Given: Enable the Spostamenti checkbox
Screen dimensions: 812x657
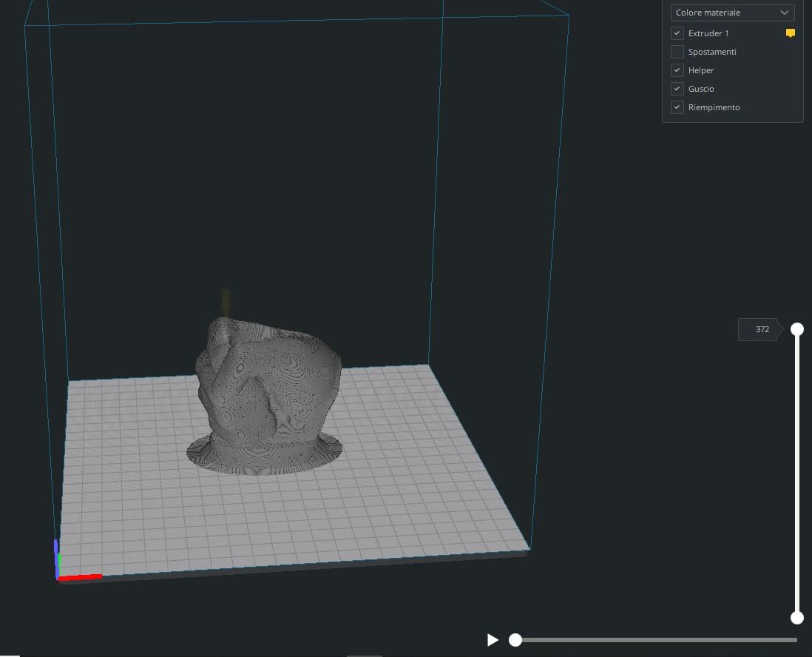Looking at the screenshot, I should click(x=677, y=52).
